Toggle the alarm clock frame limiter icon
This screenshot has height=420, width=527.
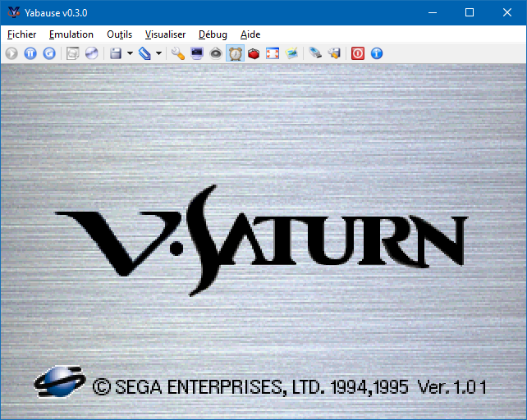click(235, 53)
